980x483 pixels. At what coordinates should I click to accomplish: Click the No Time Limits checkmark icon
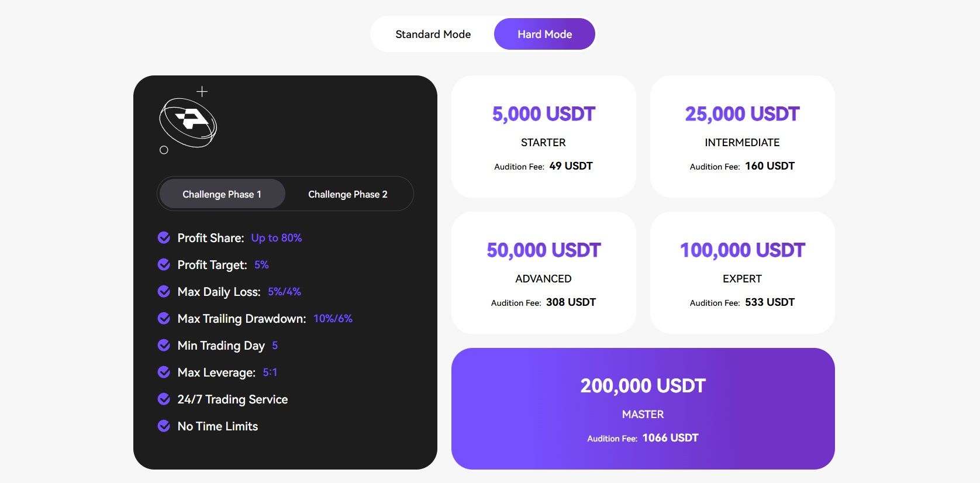click(164, 426)
